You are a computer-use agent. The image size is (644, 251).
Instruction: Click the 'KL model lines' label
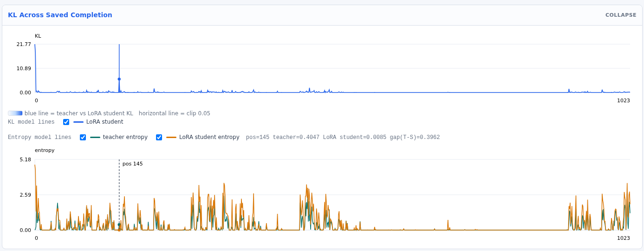(x=31, y=122)
